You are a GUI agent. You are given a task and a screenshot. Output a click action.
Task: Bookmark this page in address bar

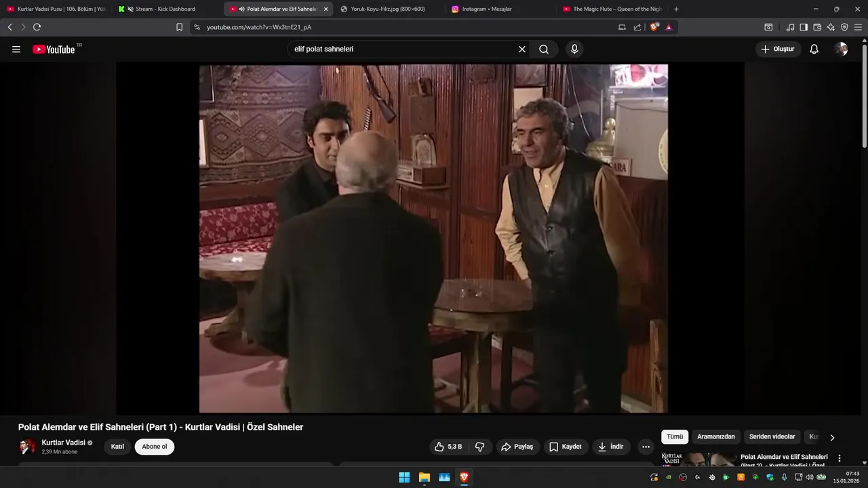tap(179, 27)
